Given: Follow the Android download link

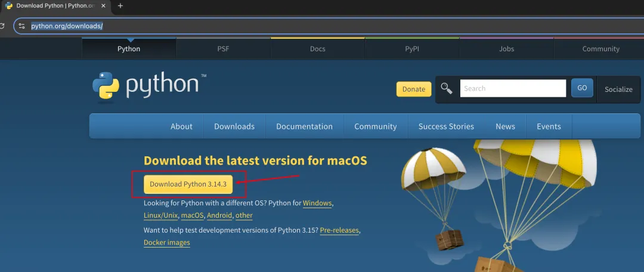Looking at the screenshot, I should pos(219,215).
